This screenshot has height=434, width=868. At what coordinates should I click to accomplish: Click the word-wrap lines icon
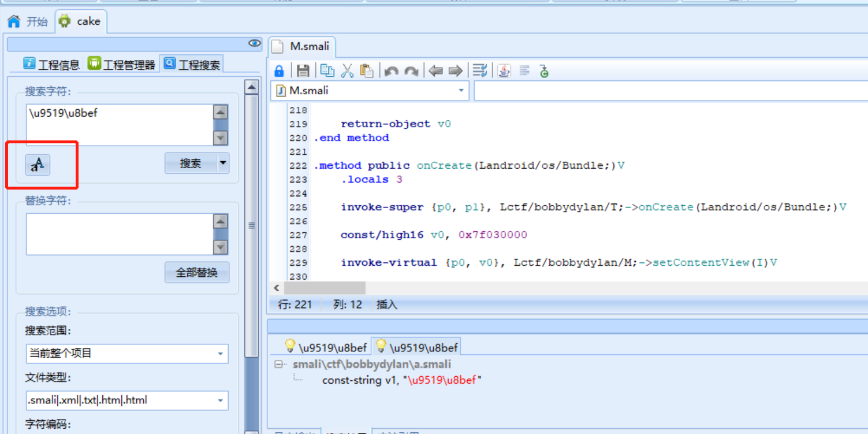(480, 71)
